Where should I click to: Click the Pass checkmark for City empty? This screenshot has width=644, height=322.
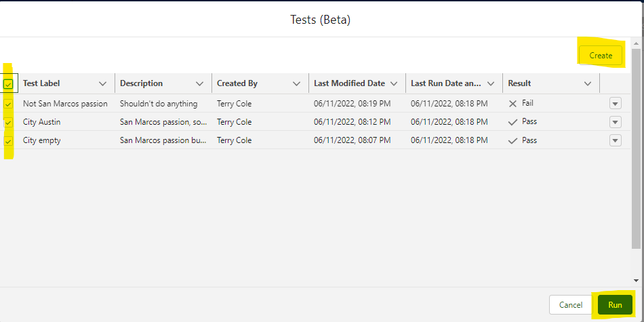[x=512, y=141]
